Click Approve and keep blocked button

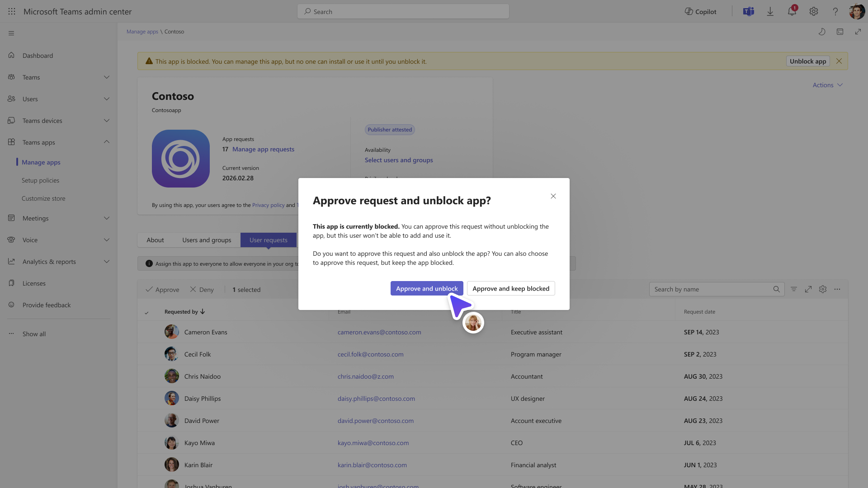(x=511, y=288)
